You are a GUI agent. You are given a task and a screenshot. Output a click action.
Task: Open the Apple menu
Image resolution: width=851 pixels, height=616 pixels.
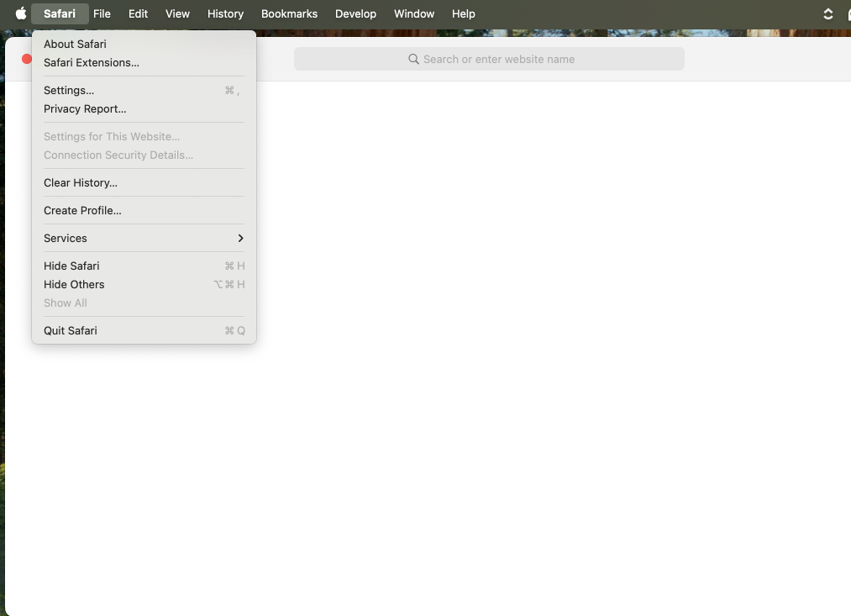21,13
